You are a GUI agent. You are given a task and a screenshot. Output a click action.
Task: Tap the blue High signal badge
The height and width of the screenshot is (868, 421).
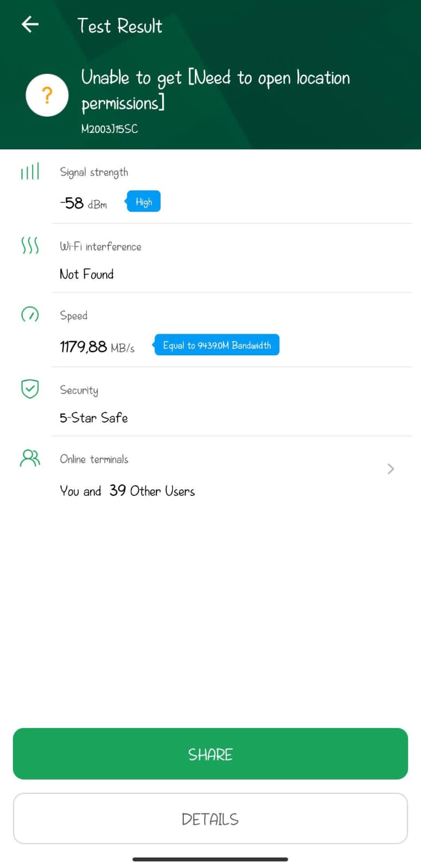click(x=143, y=202)
